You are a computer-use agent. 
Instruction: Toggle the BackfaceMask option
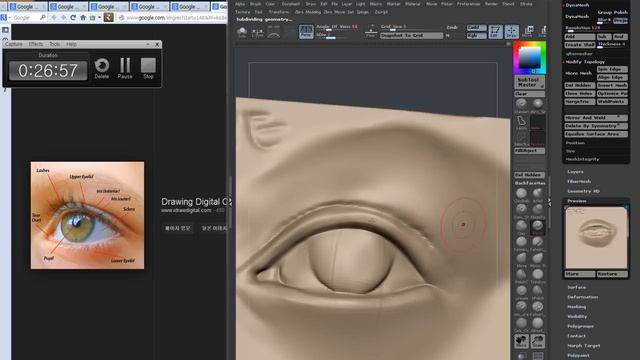pyautogui.click(x=530, y=183)
